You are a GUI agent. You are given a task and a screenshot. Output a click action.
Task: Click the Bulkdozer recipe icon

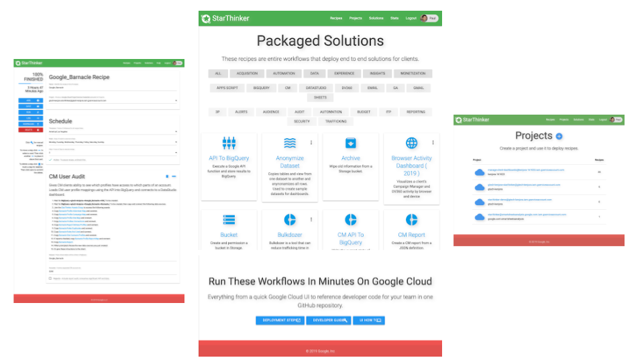click(x=290, y=219)
